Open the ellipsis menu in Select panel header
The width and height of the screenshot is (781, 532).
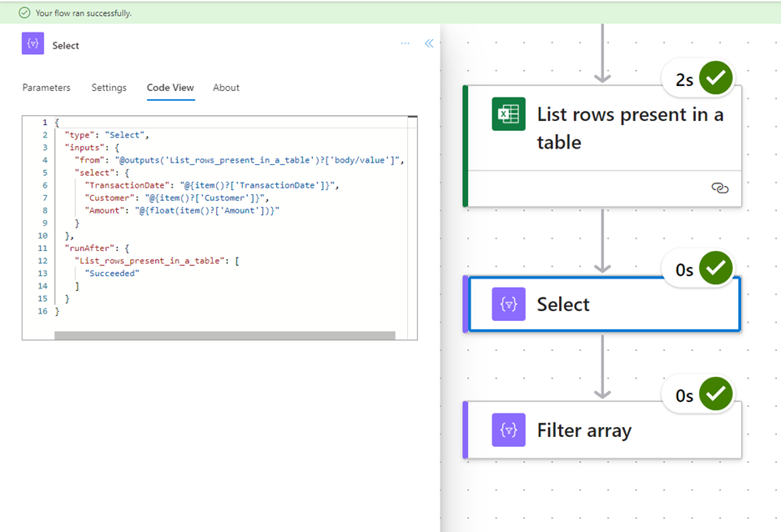406,44
